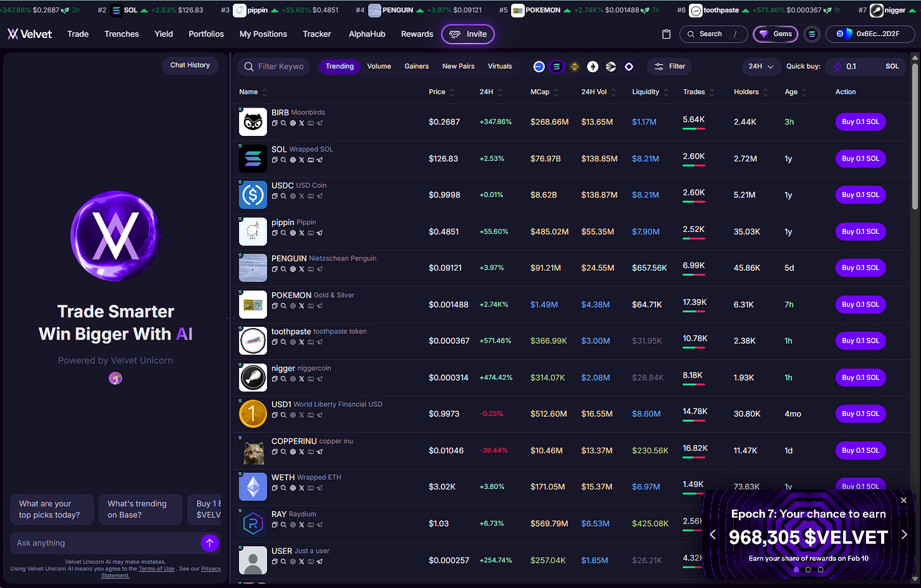Submit the chat with the arrow button
Image resolution: width=921 pixels, height=588 pixels.
click(x=209, y=543)
